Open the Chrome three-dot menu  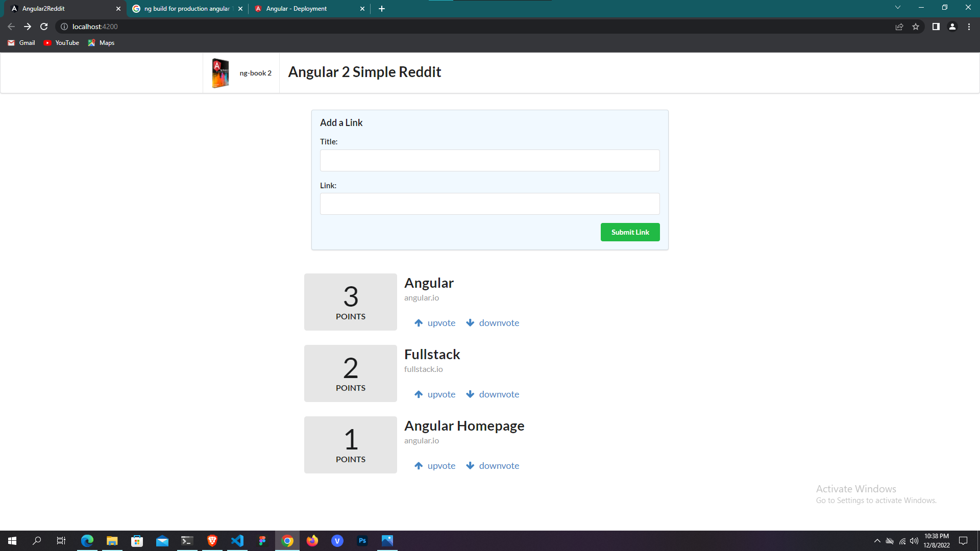(x=969, y=27)
